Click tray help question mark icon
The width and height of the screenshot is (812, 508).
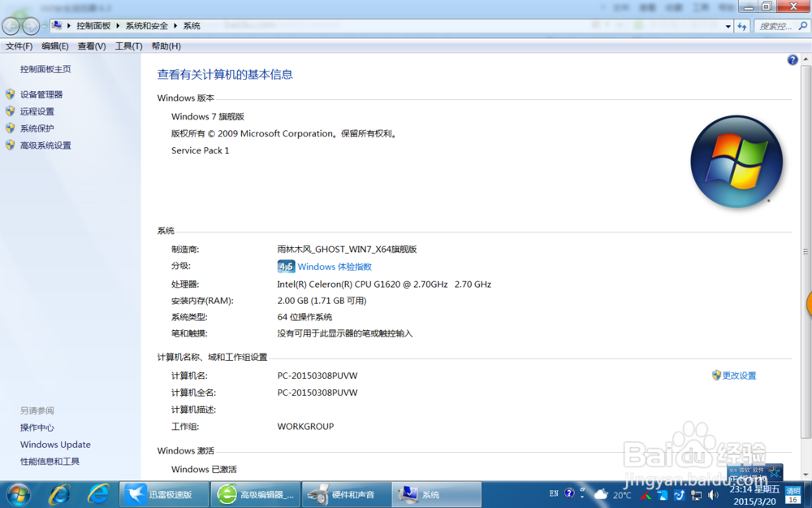(x=569, y=493)
